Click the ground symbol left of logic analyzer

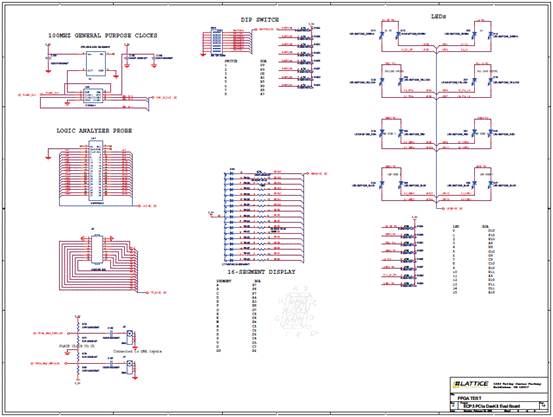coord(48,157)
